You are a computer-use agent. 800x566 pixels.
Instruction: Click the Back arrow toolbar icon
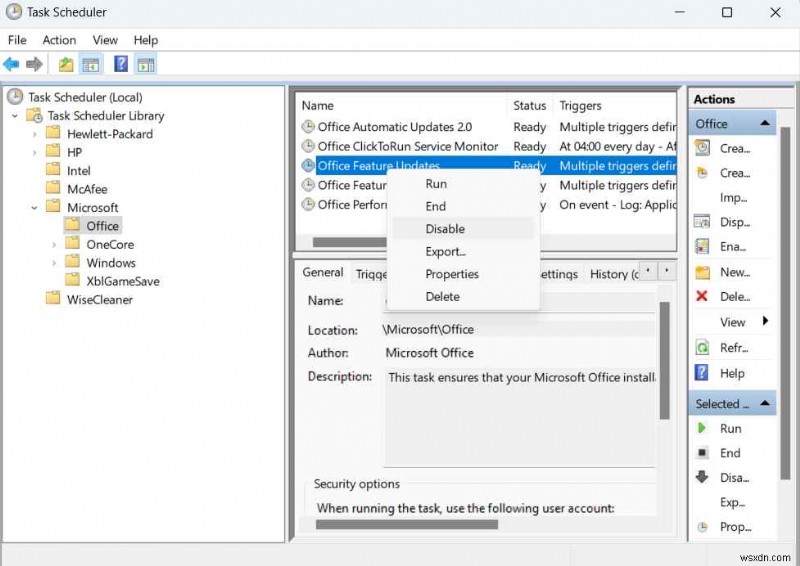pos(11,64)
